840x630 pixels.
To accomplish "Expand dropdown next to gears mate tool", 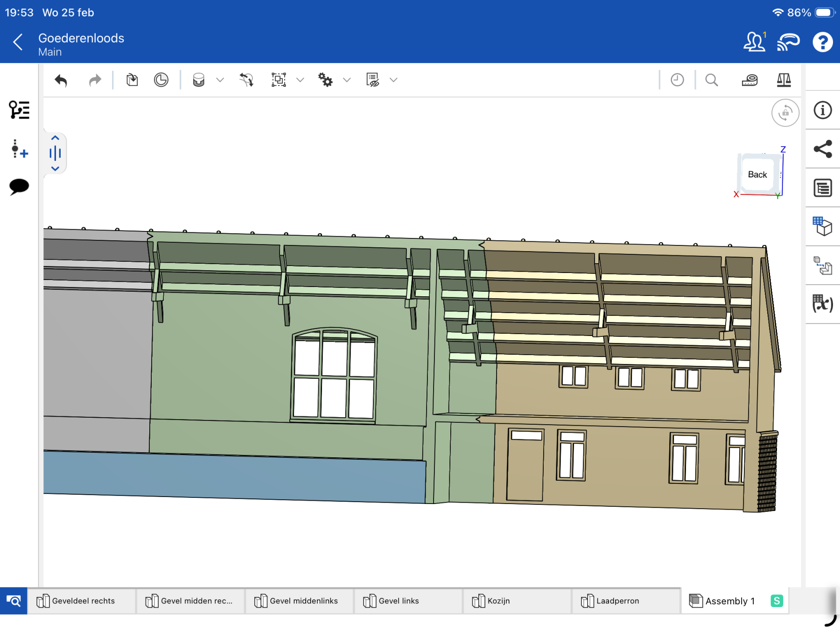I will pyautogui.click(x=347, y=80).
